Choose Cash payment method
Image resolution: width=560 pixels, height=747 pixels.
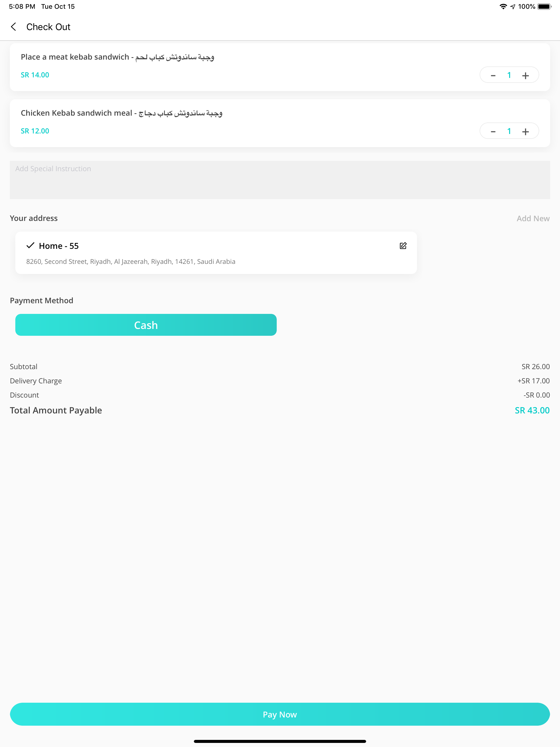point(146,325)
